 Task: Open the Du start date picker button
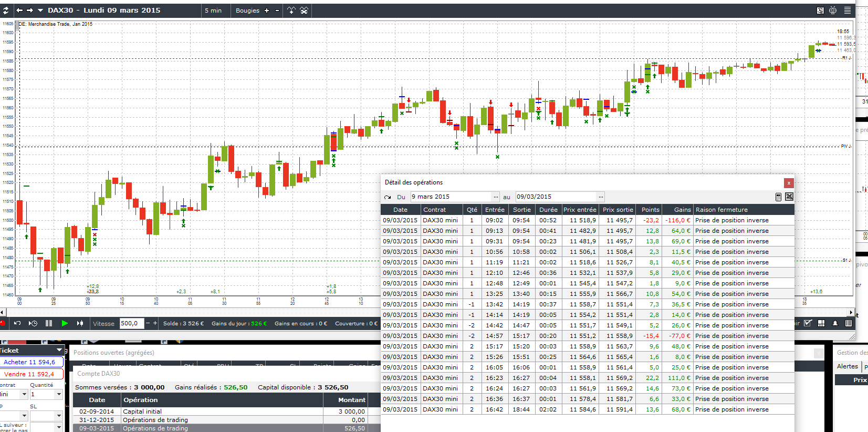[x=496, y=197]
